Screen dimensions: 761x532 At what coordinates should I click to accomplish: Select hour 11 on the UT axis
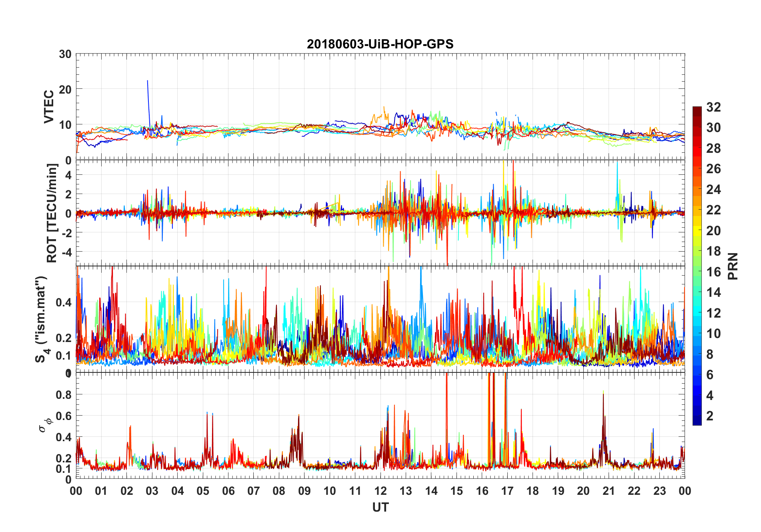pyautogui.click(x=355, y=491)
